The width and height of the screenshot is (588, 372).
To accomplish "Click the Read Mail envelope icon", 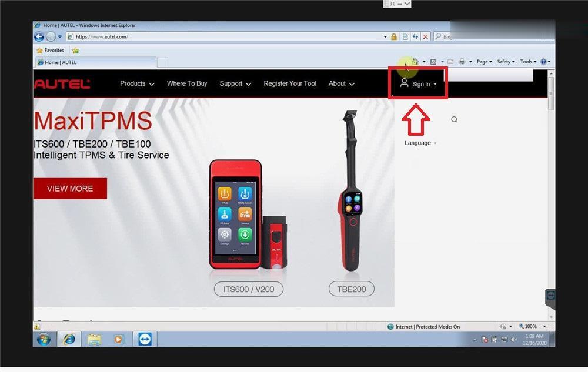I will click(x=450, y=62).
